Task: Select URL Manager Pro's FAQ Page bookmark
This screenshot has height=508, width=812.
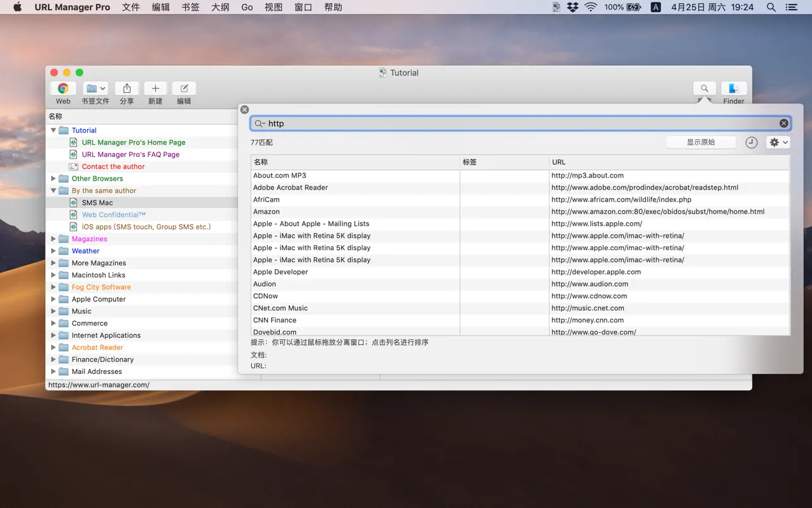Action: [x=131, y=154]
